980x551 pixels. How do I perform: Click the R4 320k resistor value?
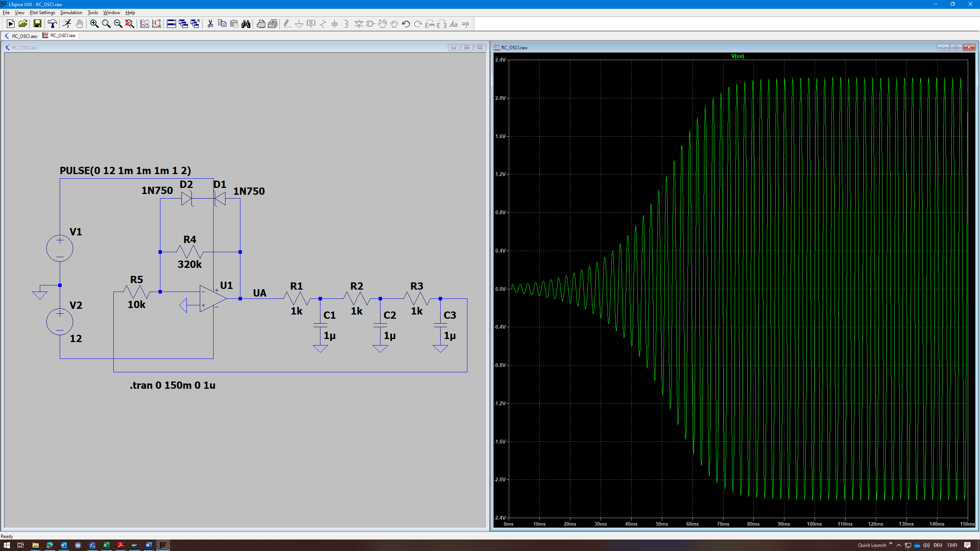click(x=189, y=264)
